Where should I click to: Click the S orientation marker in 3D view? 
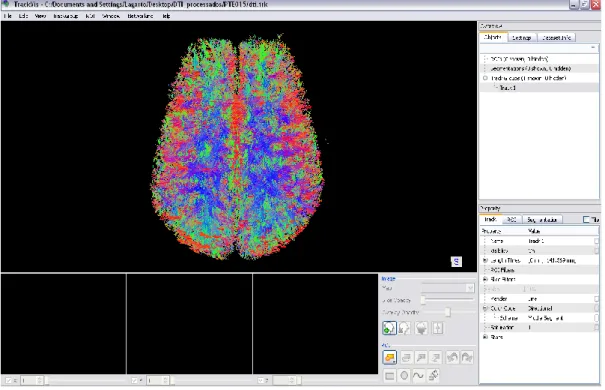pos(456,262)
